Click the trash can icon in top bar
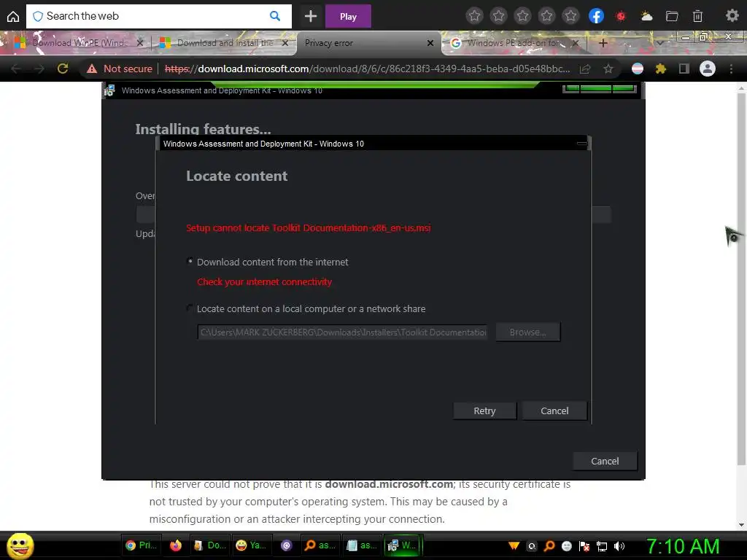The image size is (747, 560). click(x=697, y=16)
